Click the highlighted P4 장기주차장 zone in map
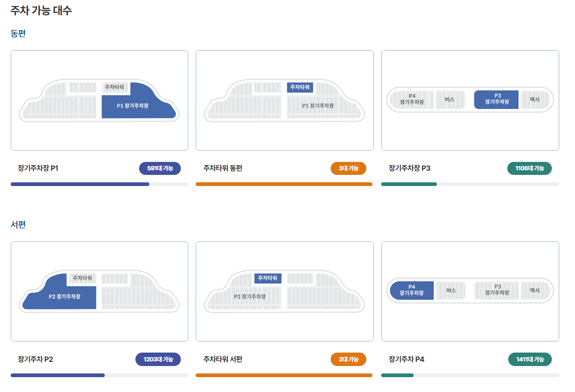Viewport: 575px width, 392px height. click(412, 290)
